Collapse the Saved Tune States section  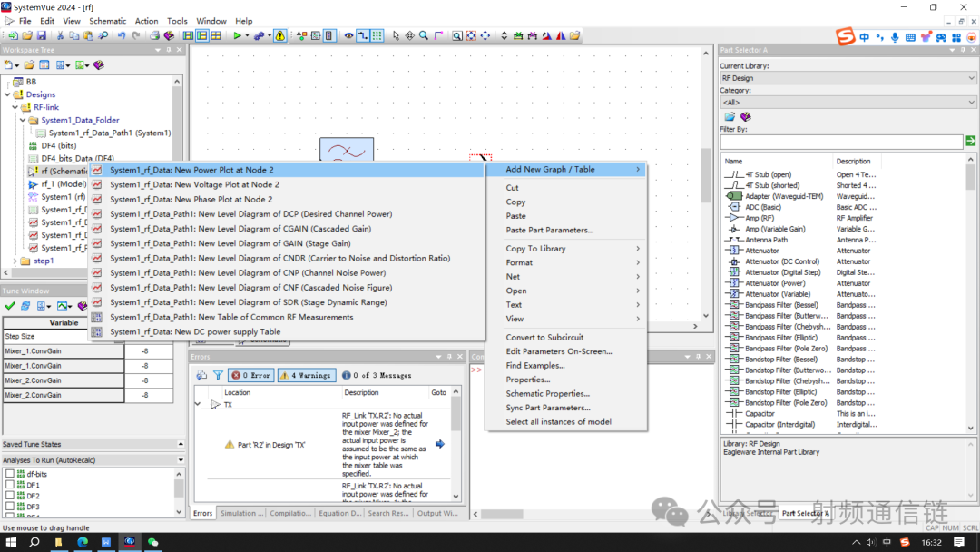[181, 444]
